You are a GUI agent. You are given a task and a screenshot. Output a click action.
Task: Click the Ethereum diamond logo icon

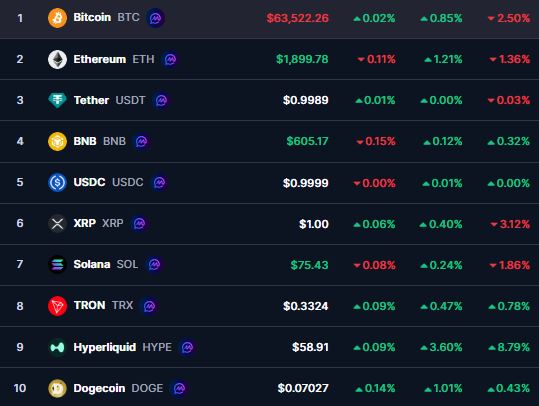(57, 59)
